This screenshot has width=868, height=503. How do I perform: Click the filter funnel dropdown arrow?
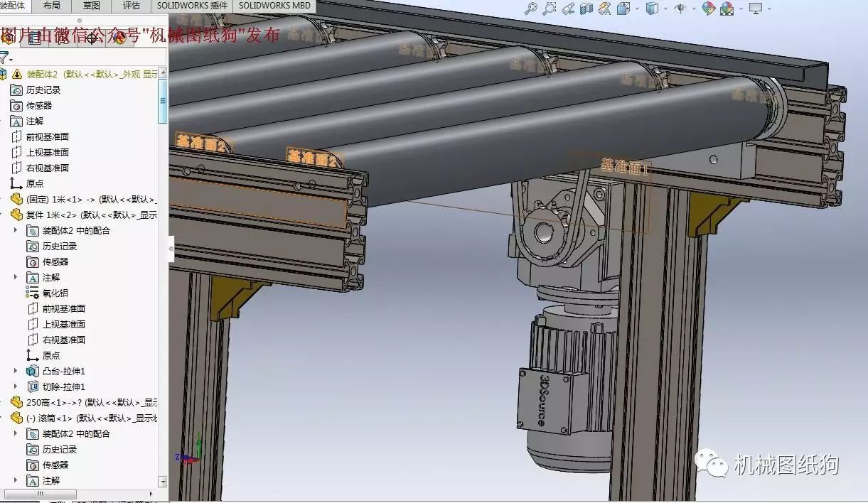(11, 60)
